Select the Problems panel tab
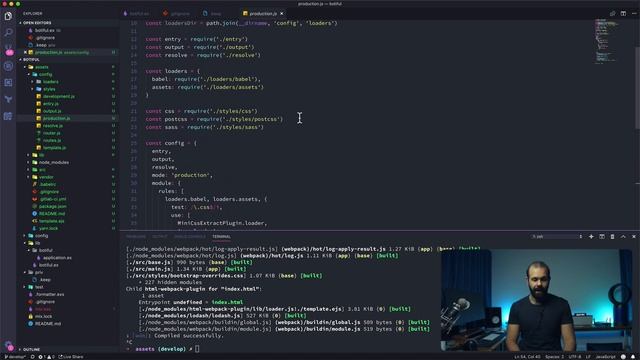Image resolution: width=640 pixels, height=360 pixels. click(136, 236)
